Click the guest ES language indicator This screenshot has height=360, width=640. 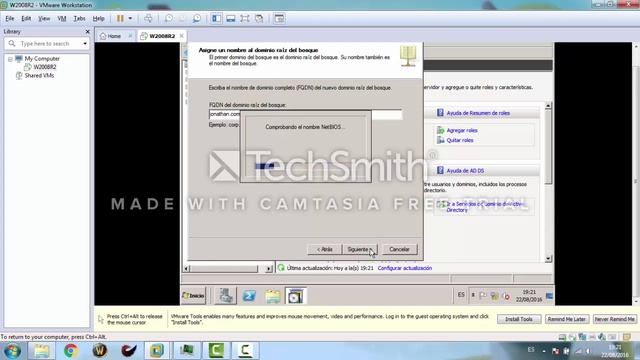(461, 295)
